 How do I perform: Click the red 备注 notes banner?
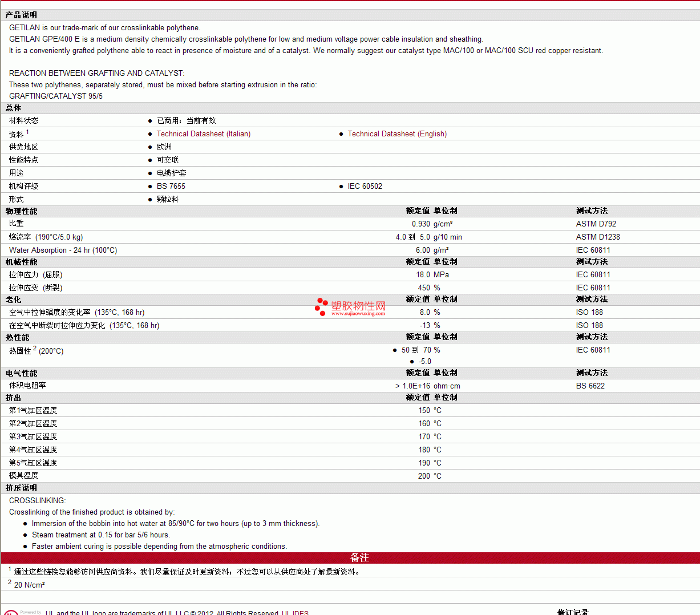pos(350,557)
